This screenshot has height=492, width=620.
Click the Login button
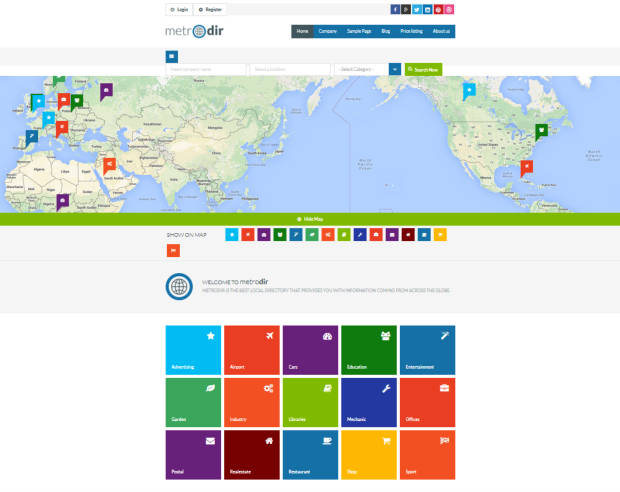click(x=179, y=9)
